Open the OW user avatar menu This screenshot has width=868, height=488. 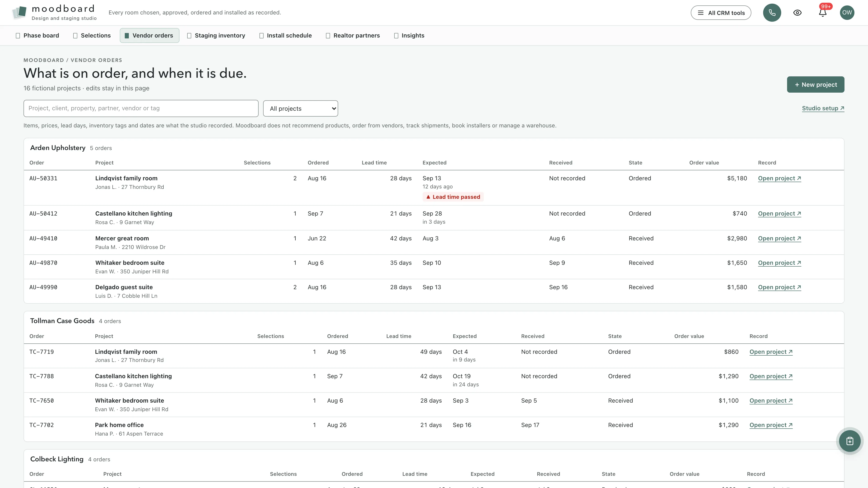pyautogui.click(x=847, y=13)
